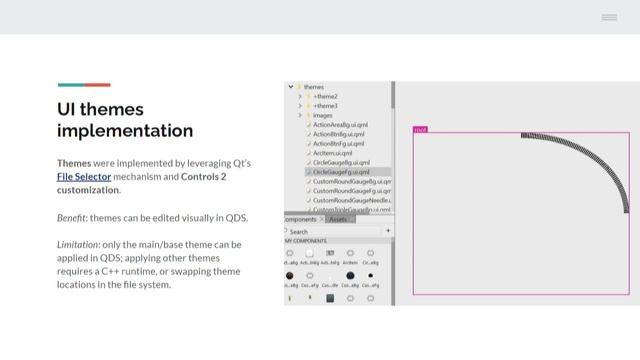Open ArcItem.ui.qml file
This screenshot has width=640, height=360.
coord(333,153)
